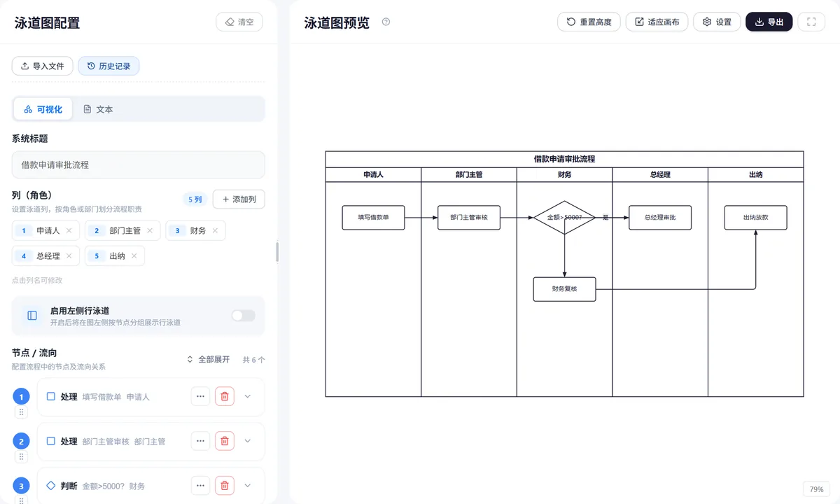Click the 部门主管 column chip name
Image resolution: width=840 pixels, height=504 pixels.
[125, 230]
